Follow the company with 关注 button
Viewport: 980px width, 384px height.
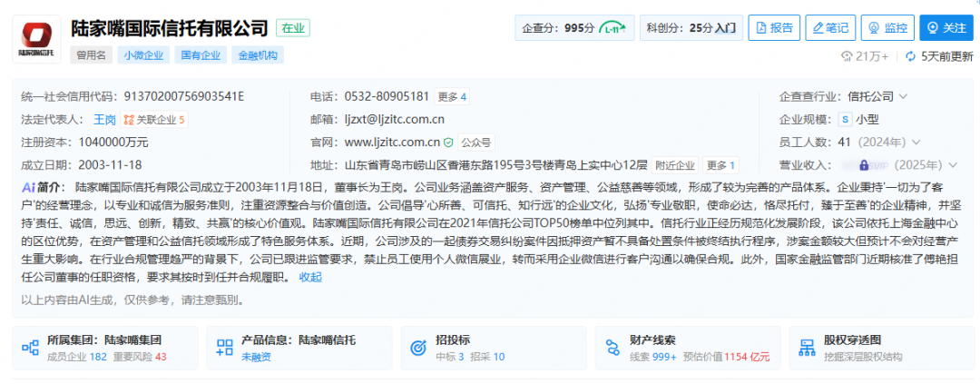point(946,28)
